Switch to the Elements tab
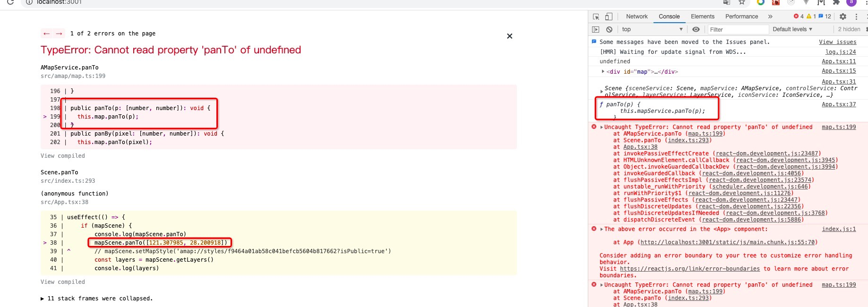 coord(703,16)
